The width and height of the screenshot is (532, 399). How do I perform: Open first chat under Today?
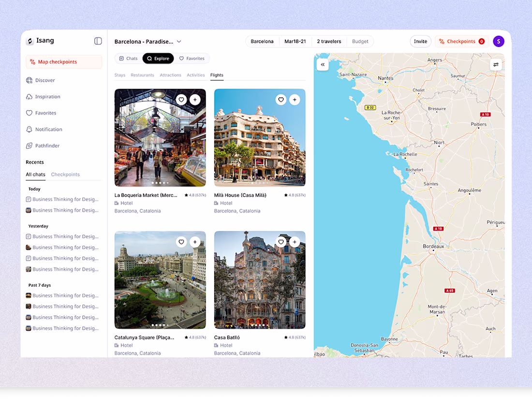click(x=62, y=199)
